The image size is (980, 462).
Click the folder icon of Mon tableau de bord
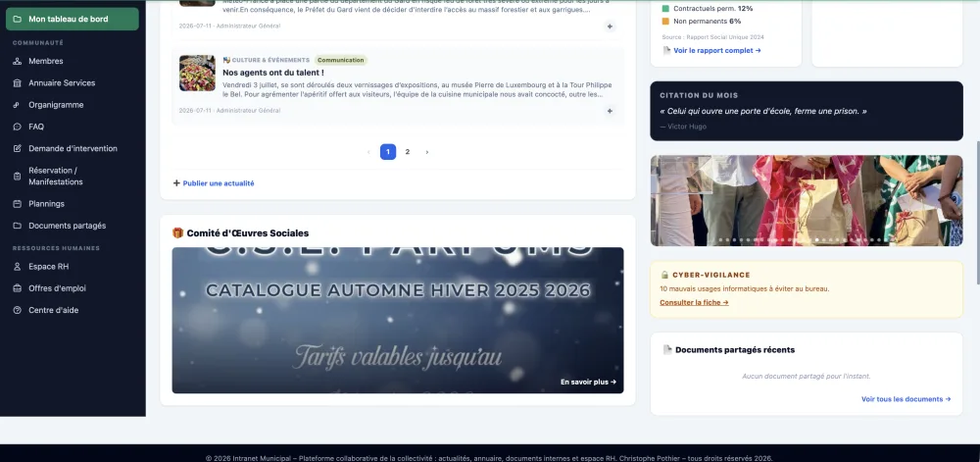(x=17, y=19)
